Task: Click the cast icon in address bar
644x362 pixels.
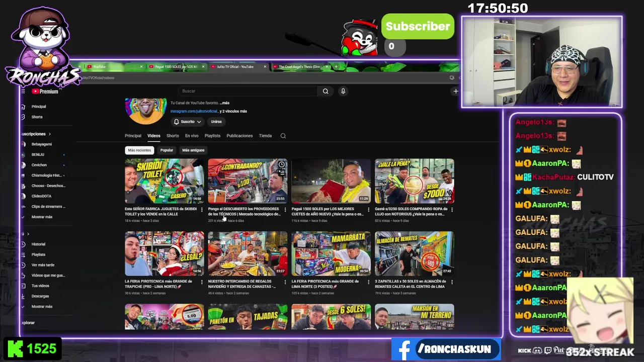Action: click(x=452, y=77)
